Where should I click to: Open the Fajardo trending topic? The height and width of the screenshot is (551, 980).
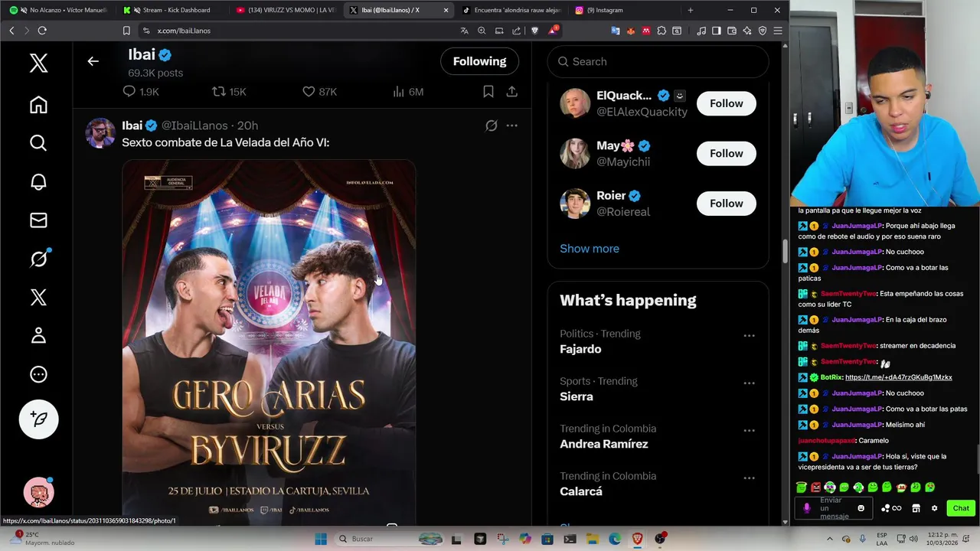(580, 349)
